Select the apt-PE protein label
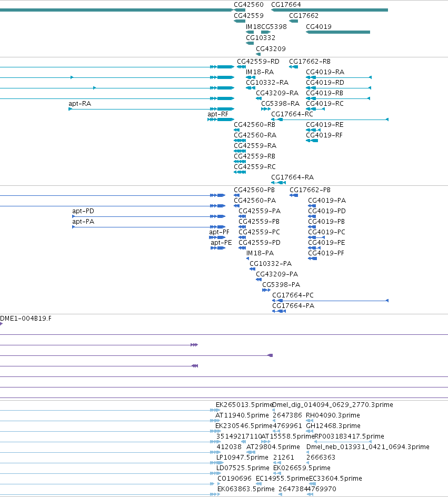Image resolution: width=448 pixels, height=497 pixels. pyautogui.click(x=221, y=243)
